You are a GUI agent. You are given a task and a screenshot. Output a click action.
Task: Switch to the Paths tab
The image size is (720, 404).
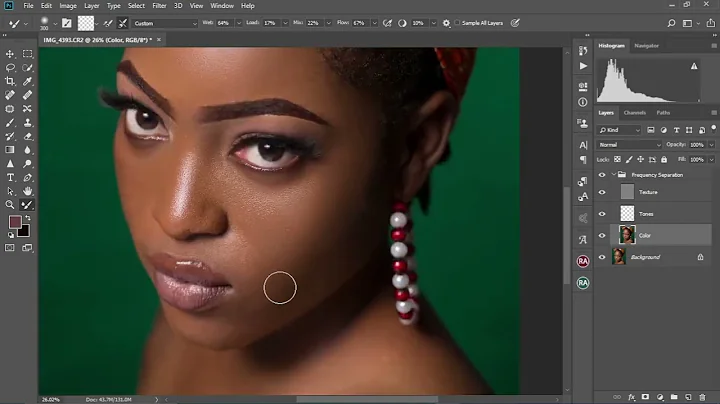[663, 112]
